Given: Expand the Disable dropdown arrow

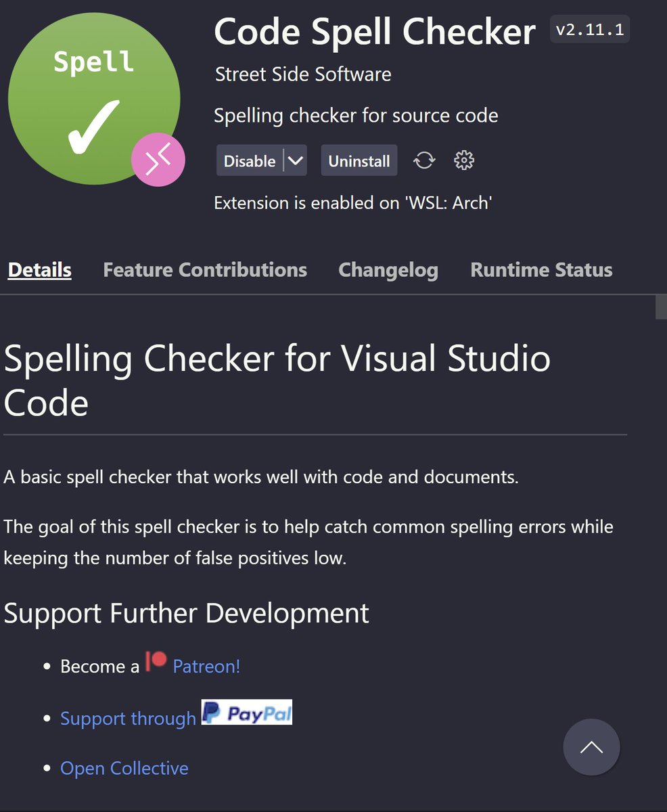Looking at the screenshot, I should pos(295,160).
